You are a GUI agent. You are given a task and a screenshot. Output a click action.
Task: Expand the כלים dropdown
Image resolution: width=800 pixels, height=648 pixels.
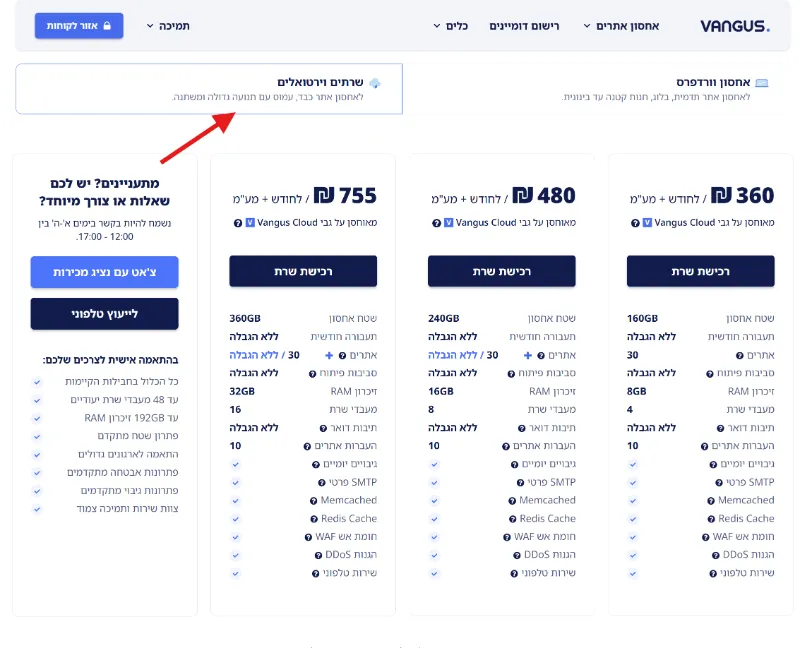(x=451, y=26)
